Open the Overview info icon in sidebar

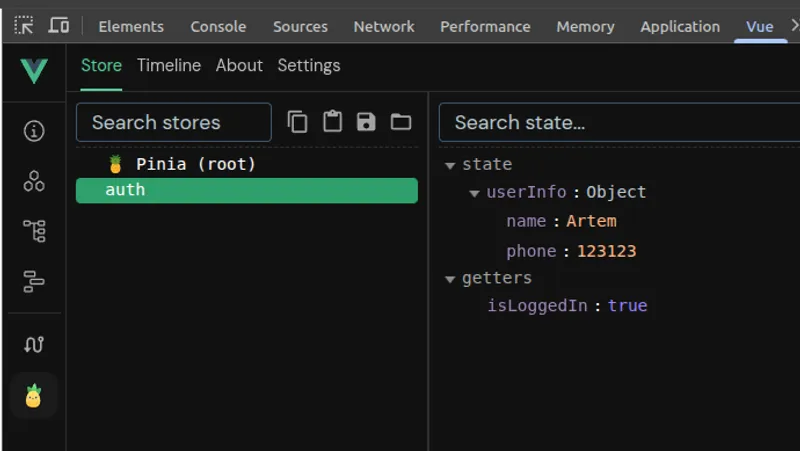coord(34,131)
